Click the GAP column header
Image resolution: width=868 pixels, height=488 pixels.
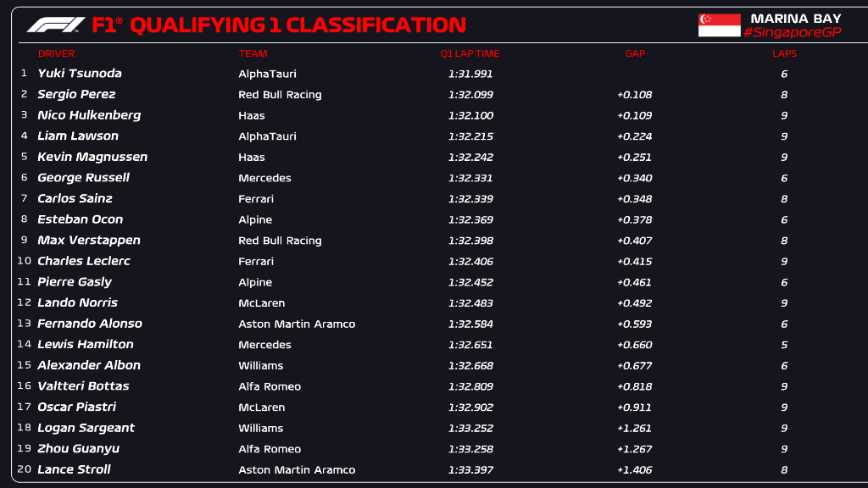tap(635, 53)
